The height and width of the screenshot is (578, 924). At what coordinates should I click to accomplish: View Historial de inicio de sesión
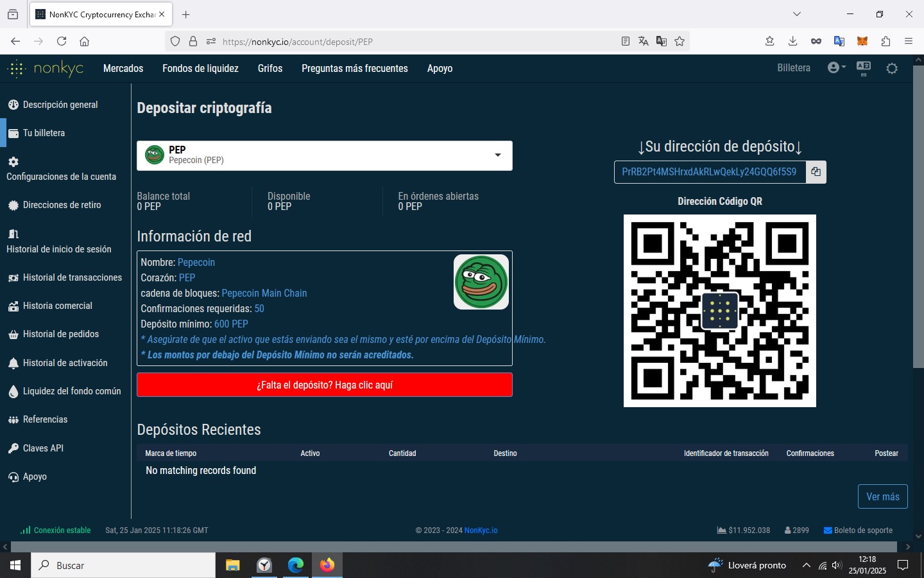coord(58,241)
